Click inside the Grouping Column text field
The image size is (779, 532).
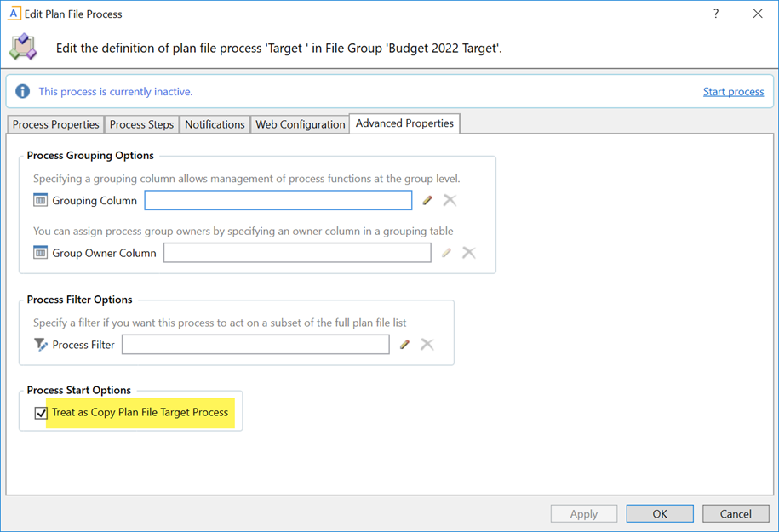click(278, 201)
